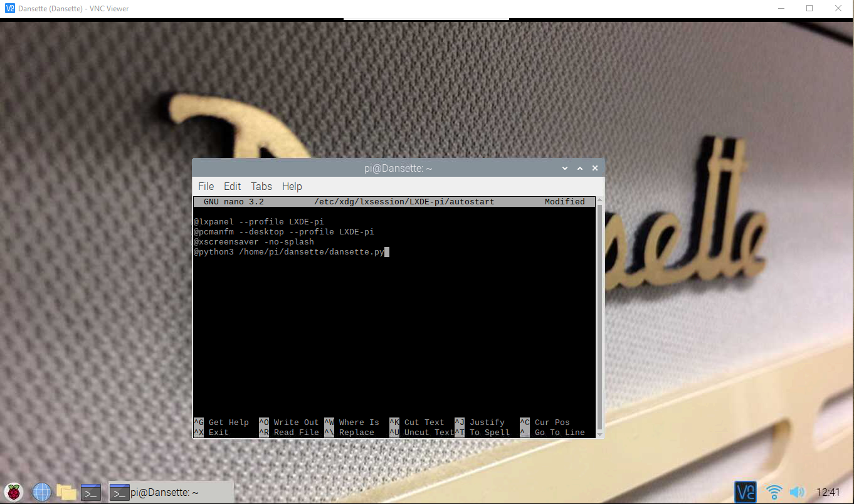Image resolution: width=854 pixels, height=504 pixels.
Task: Click the scrollbar down arrow in terminal
Action: [x=599, y=434]
